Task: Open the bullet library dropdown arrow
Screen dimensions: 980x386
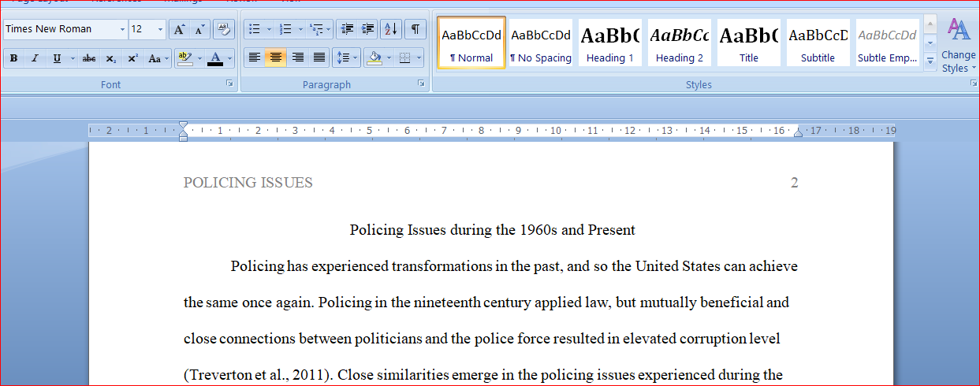Action: (269, 29)
